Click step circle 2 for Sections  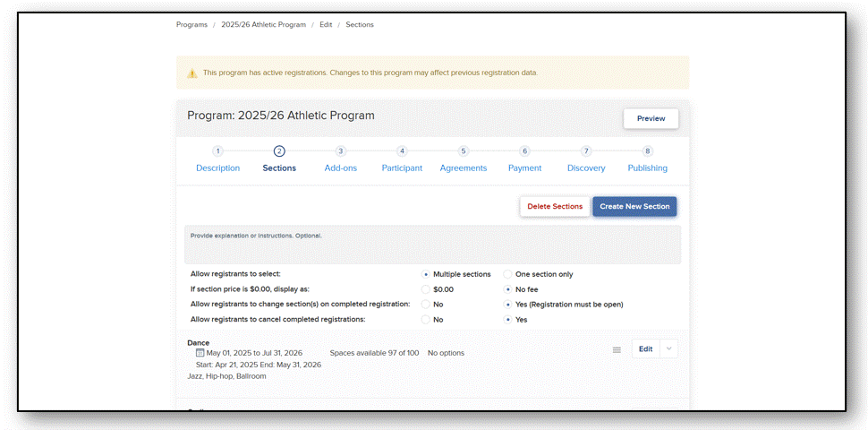point(279,151)
